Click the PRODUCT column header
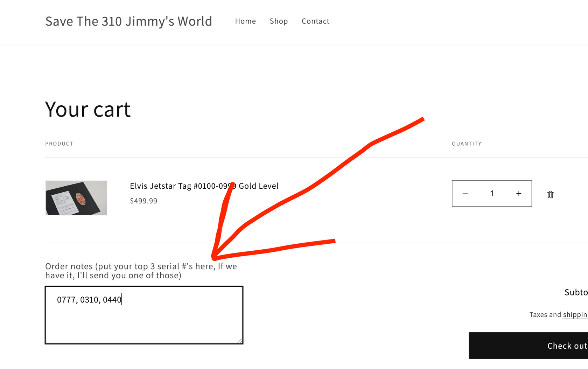Viewport: 588px width, 369px height. [59, 144]
